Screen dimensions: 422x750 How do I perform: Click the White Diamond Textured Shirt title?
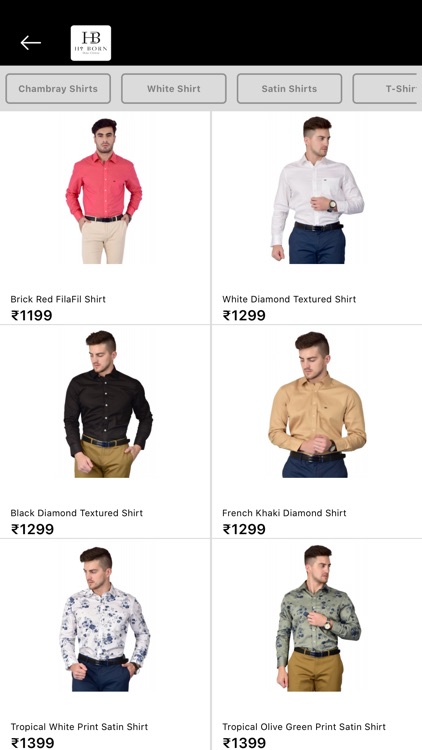289,299
